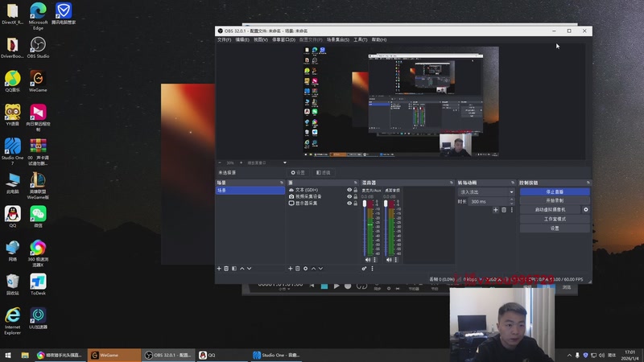The width and height of the screenshot is (644, 362).
Task: Open the 文件(F) menu
Action: 225,39
